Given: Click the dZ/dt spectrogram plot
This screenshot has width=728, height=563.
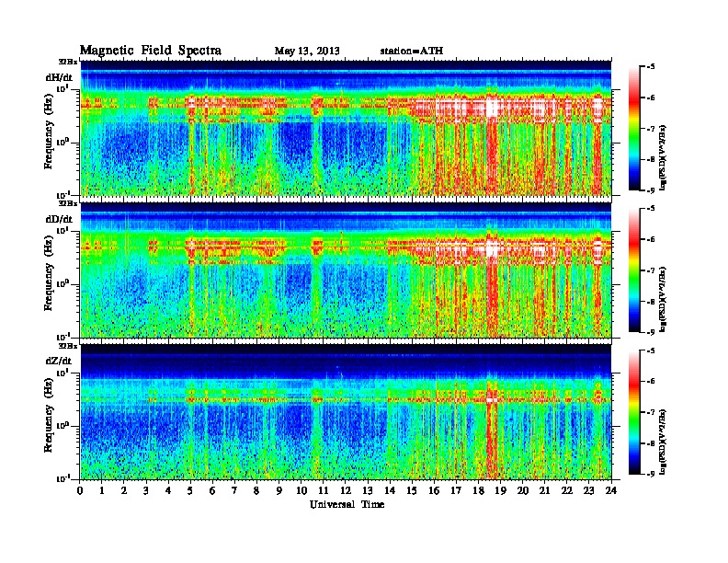Looking at the screenshot, I should (x=346, y=412).
